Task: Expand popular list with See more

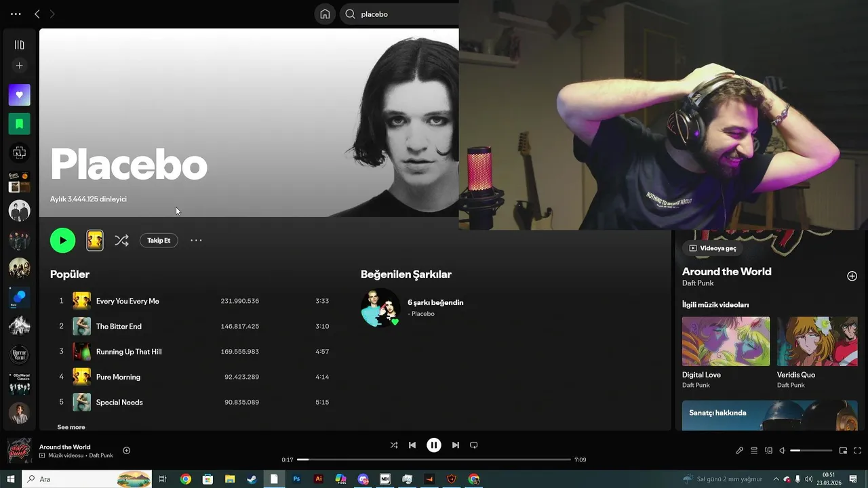Action: pos(71,427)
